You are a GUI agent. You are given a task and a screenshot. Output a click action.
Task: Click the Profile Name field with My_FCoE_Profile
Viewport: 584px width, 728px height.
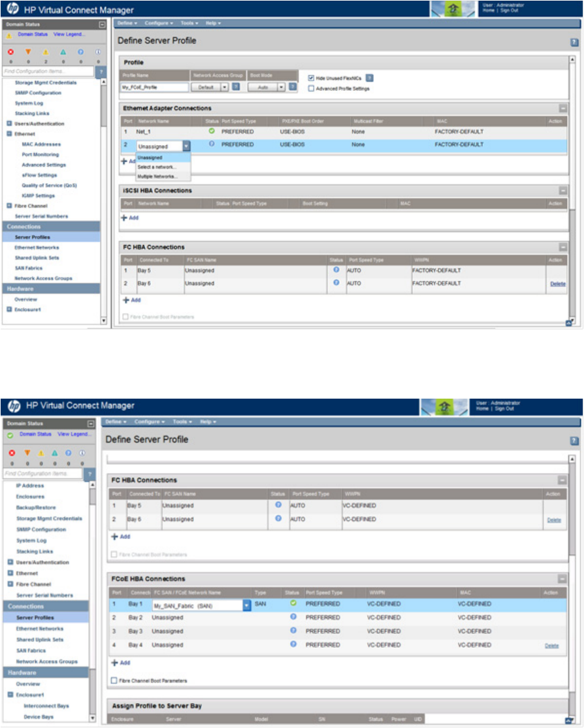(155, 87)
